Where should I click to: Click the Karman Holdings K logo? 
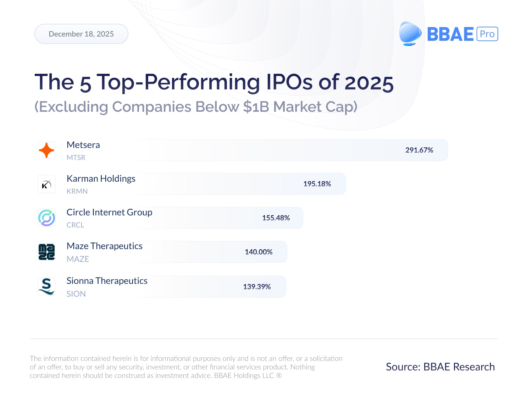coord(46,184)
